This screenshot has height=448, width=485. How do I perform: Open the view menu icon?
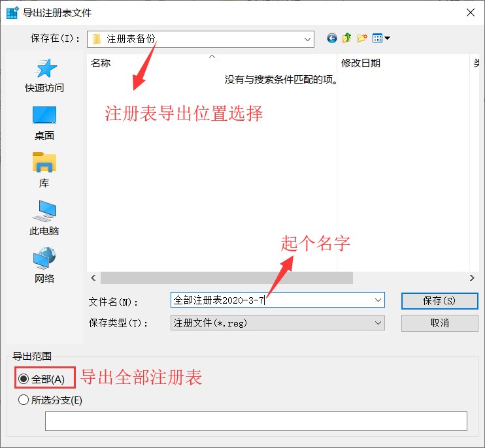pos(381,39)
